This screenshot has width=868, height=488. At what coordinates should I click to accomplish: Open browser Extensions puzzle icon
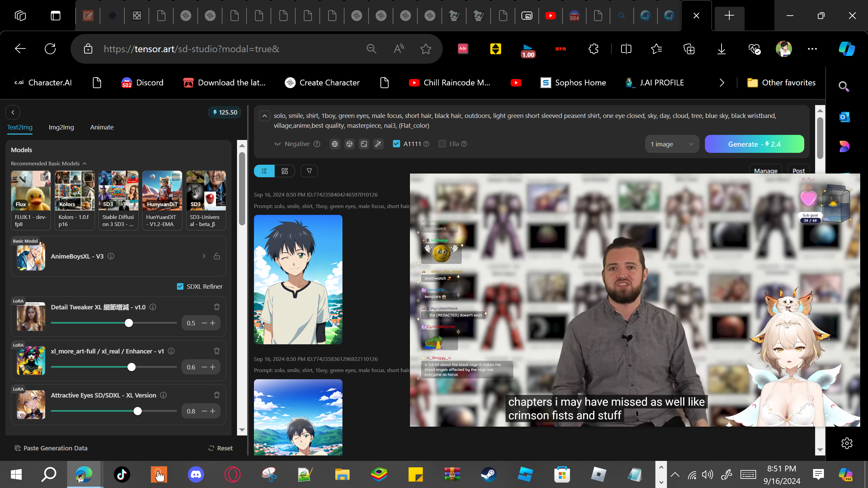tap(594, 49)
